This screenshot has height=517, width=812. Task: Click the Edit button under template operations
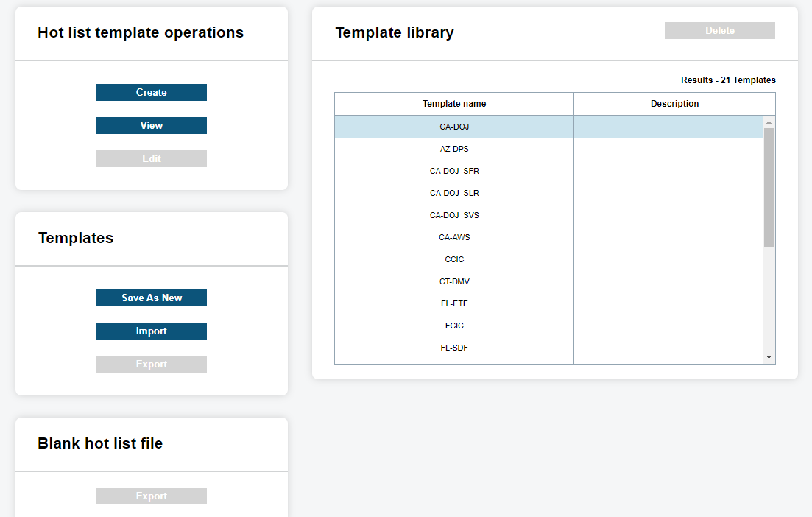pyautogui.click(x=151, y=158)
